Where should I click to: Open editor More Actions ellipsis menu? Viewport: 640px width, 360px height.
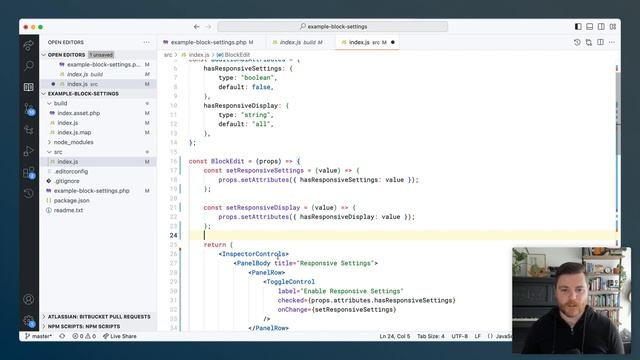[612, 42]
